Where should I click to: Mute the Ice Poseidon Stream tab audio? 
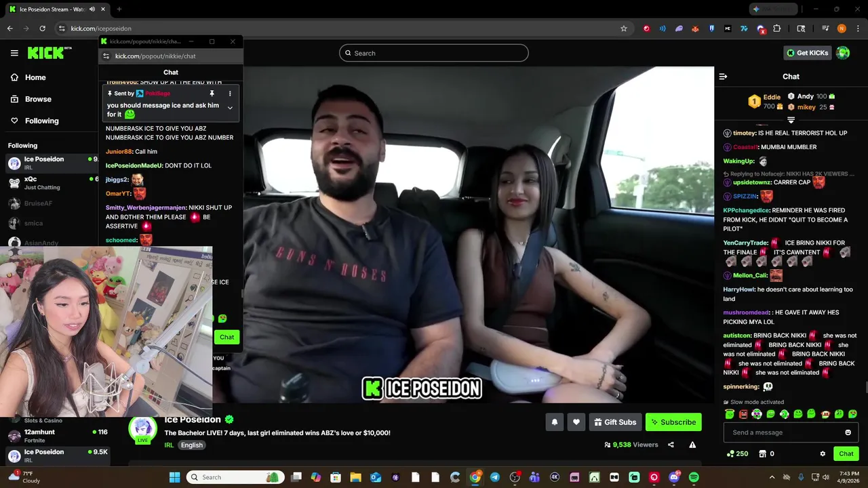92,9
